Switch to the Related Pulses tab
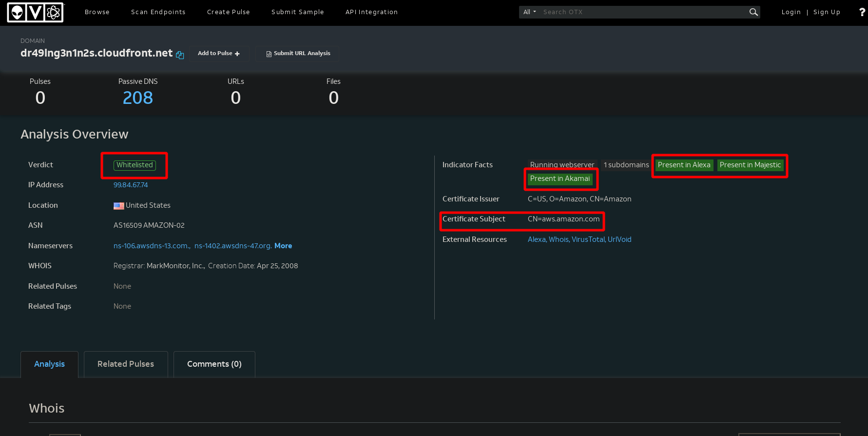 coord(126,364)
